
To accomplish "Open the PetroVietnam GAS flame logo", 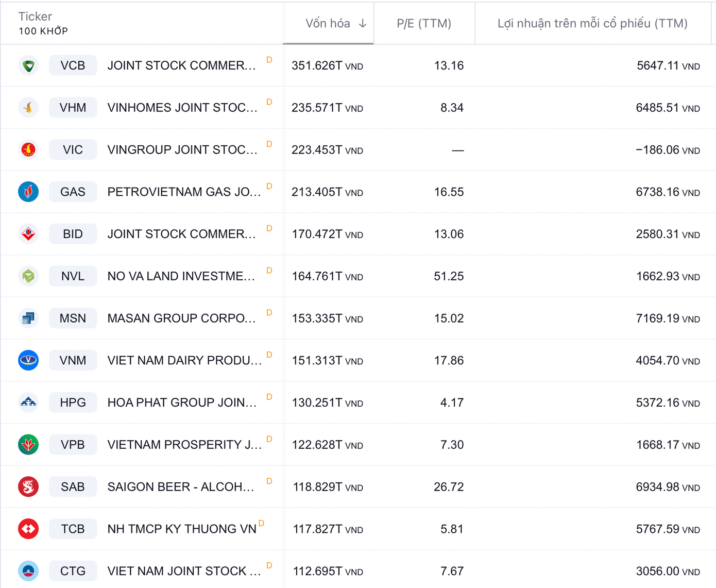I will click(28, 192).
